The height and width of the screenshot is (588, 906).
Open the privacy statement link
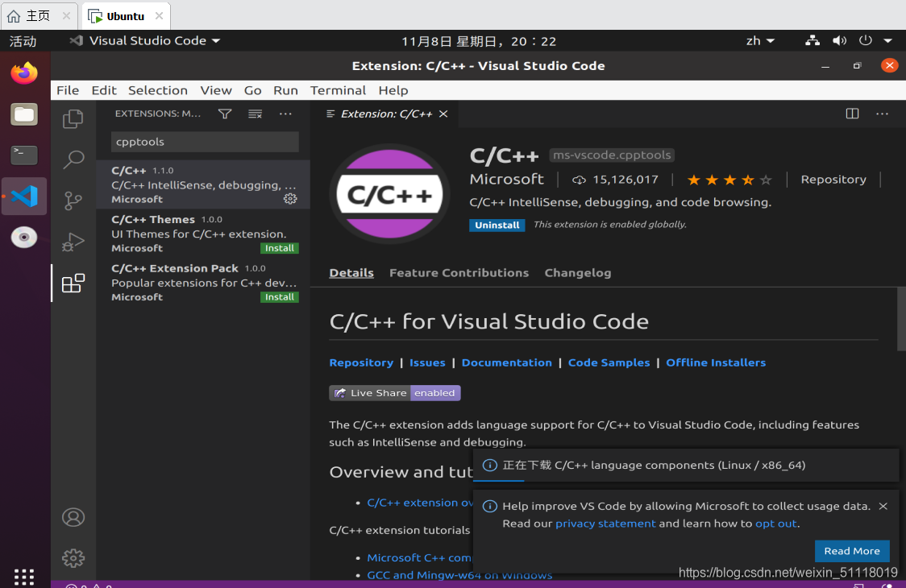tap(605, 524)
